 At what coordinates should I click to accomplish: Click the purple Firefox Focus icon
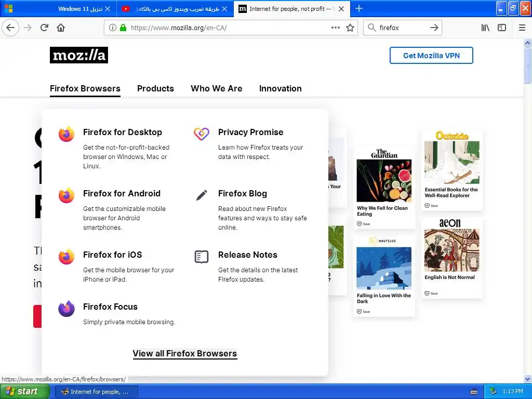point(66,309)
